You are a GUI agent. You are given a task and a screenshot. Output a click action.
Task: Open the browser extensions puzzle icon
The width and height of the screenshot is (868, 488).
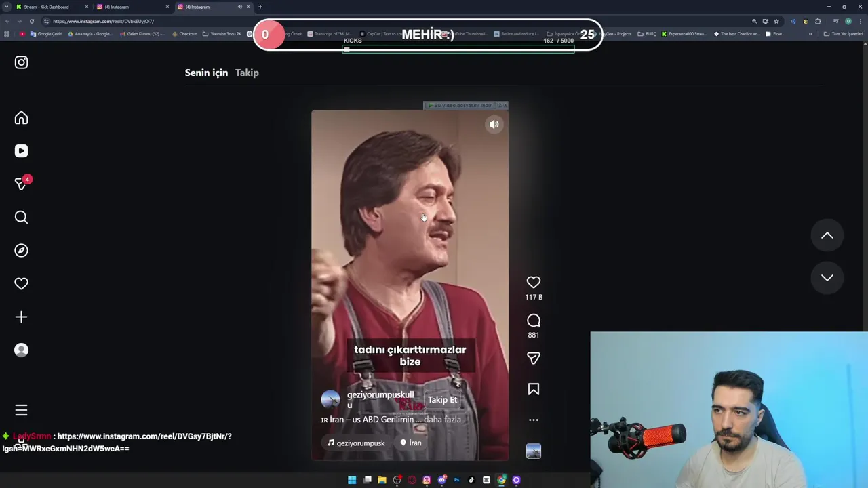coord(818,21)
